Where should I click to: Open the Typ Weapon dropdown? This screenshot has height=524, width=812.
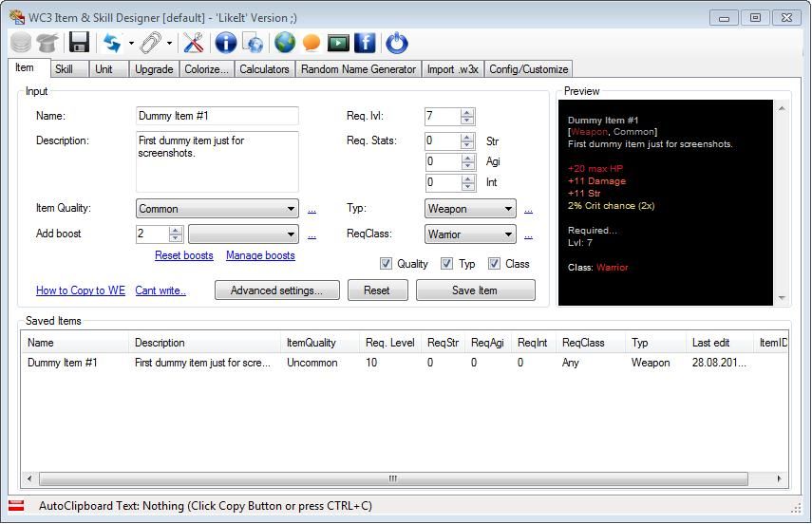[470, 209]
